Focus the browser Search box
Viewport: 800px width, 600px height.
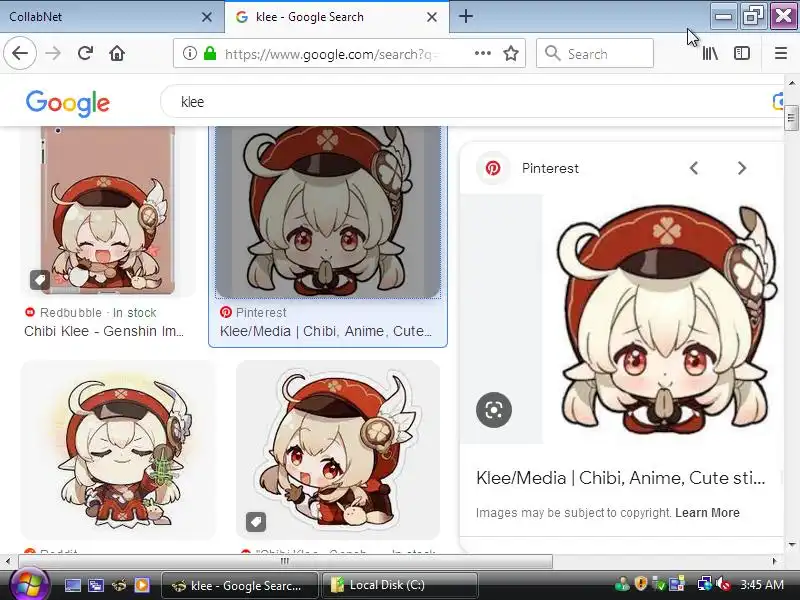(x=595, y=53)
